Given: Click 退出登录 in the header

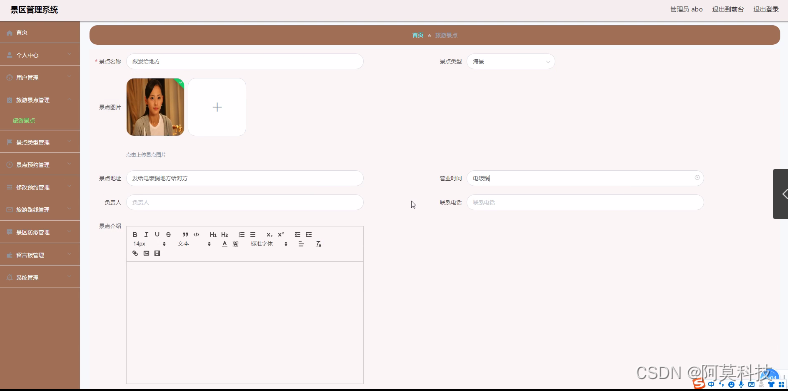Looking at the screenshot, I should click(x=766, y=9).
